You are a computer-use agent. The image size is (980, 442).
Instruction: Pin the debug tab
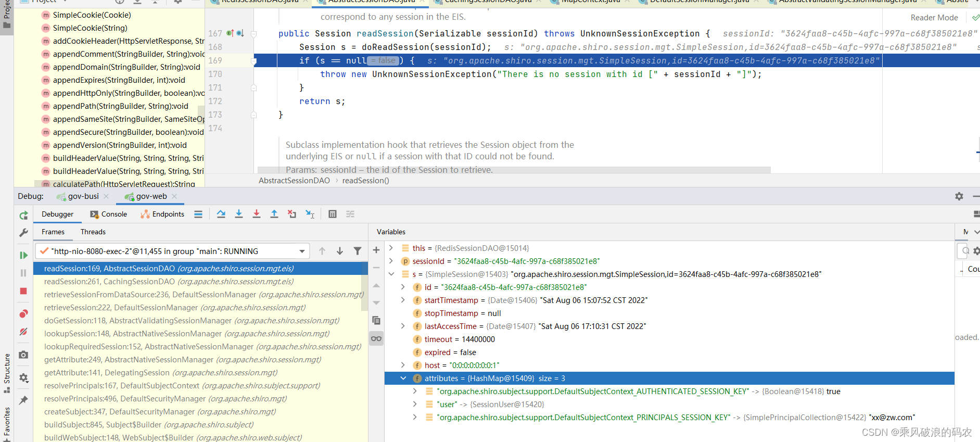pos(23,400)
